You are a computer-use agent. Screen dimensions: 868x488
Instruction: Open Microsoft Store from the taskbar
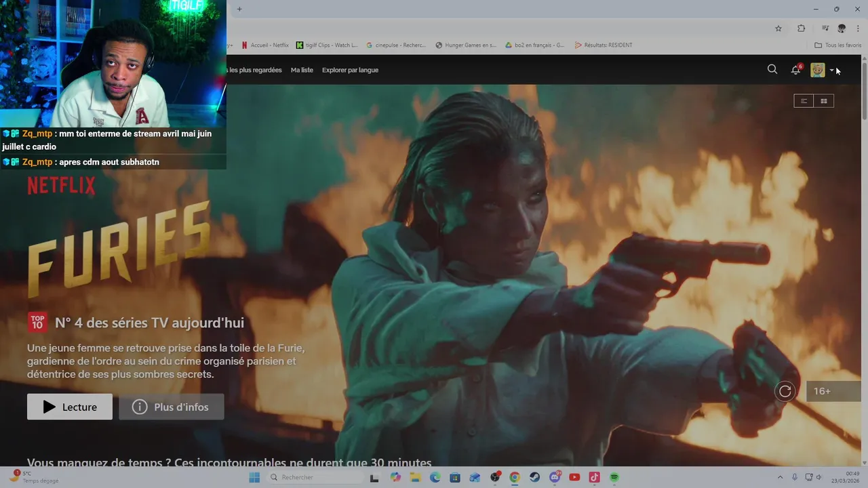click(455, 477)
